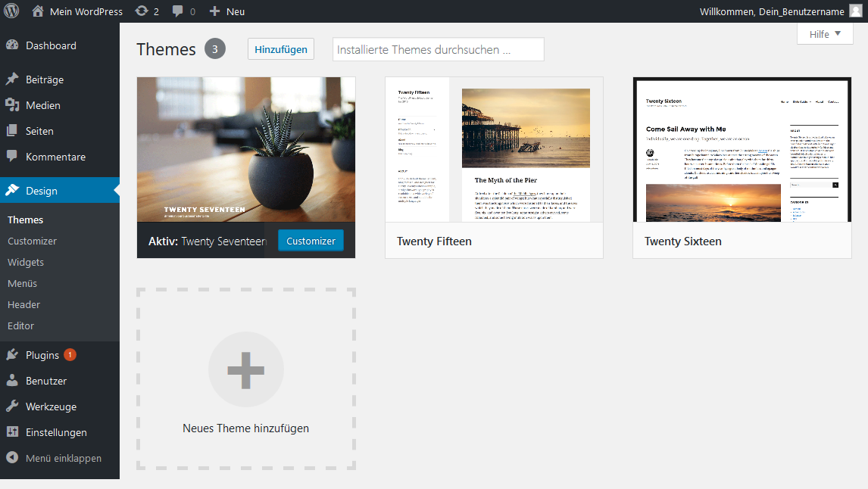Click Mein WordPress site name link
The height and width of the screenshot is (489, 868).
point(86,11)
